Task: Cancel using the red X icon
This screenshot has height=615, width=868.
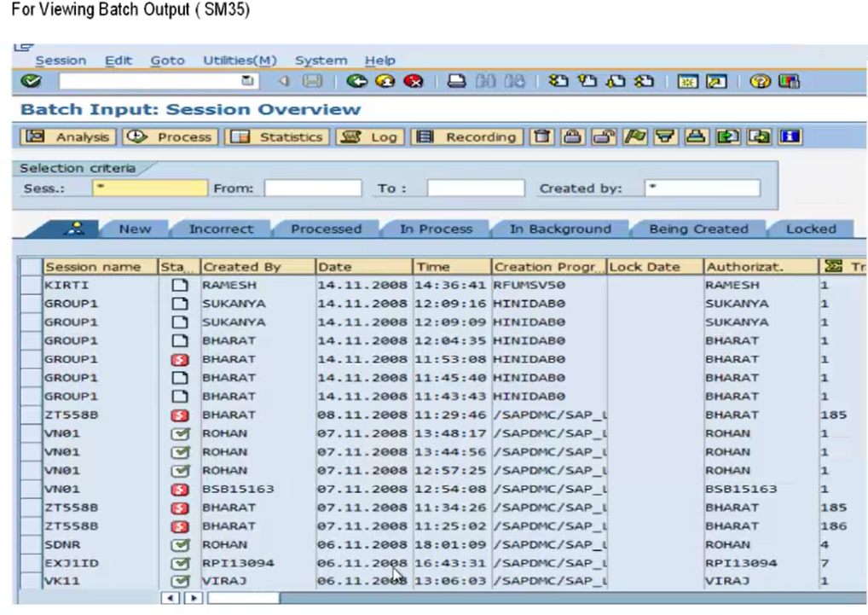Action: coord(414,81)
